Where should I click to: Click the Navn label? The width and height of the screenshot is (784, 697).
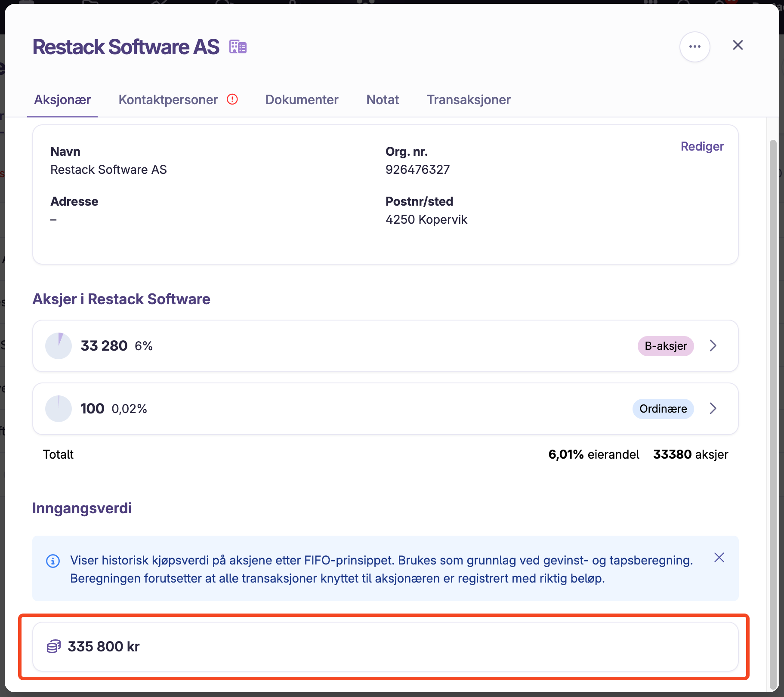coord(65,151)
